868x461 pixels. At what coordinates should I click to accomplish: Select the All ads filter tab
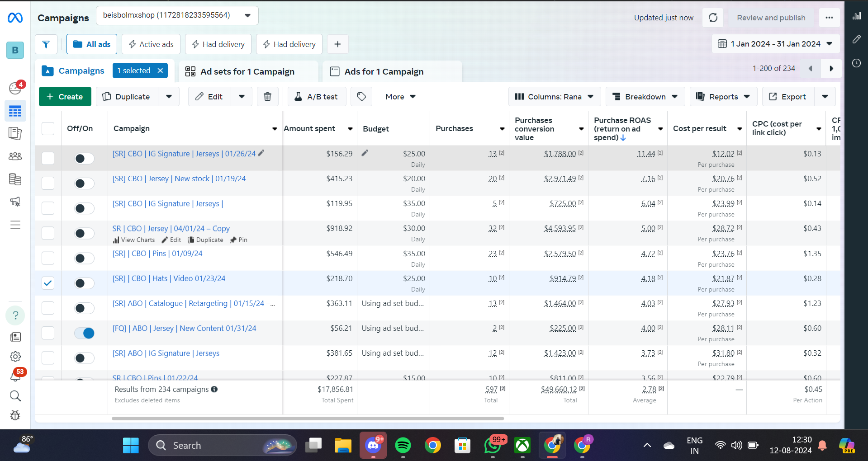pyautogui.click(x=92, y=44)
